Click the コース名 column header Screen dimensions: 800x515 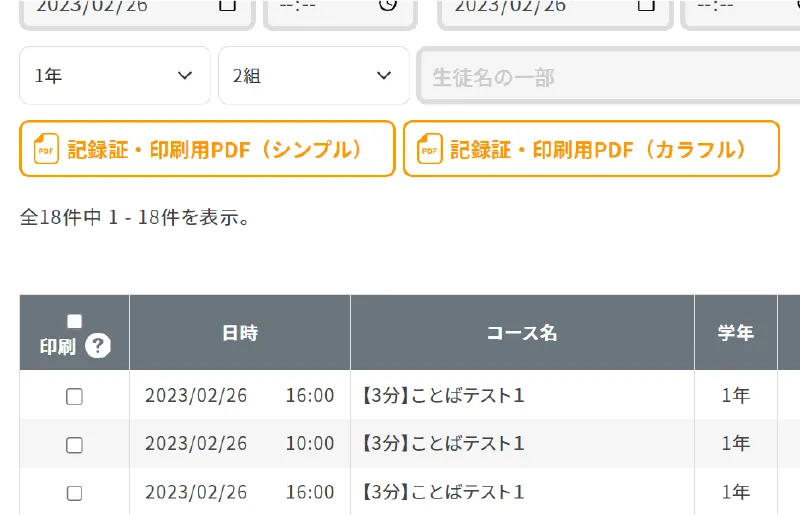pyautogui.click(x=522, y=333)
